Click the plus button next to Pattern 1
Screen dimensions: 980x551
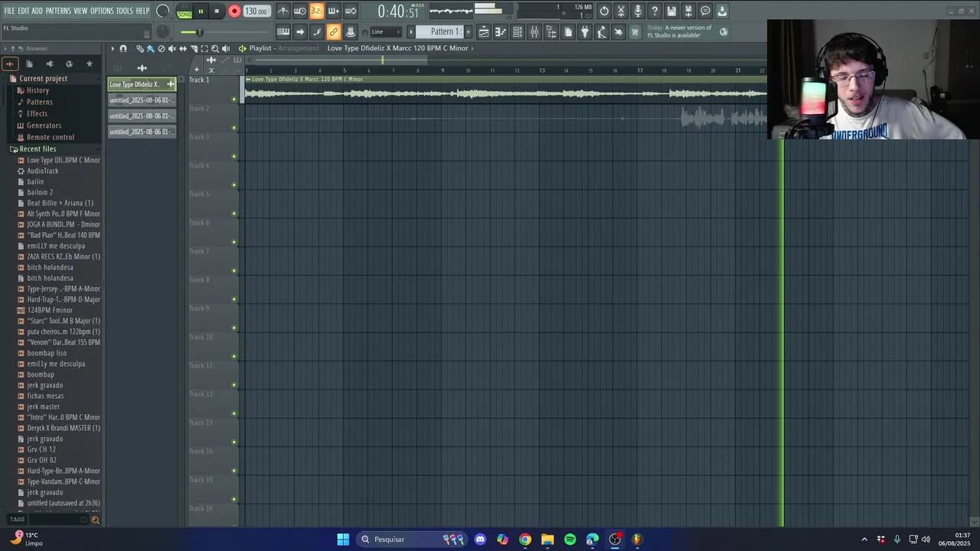pos(468,32)
